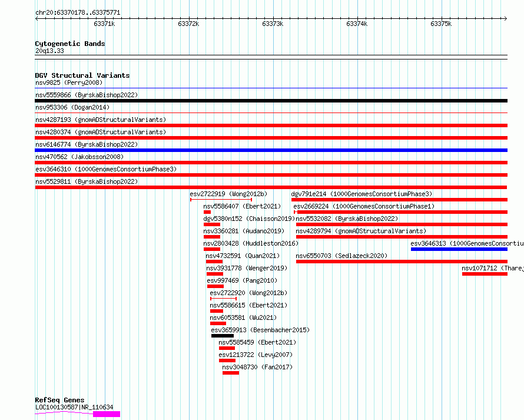The image size is (524, 420).
Task: Click nsv2803428 (Huddleston2016) label
Action: (x=251, y=243)
